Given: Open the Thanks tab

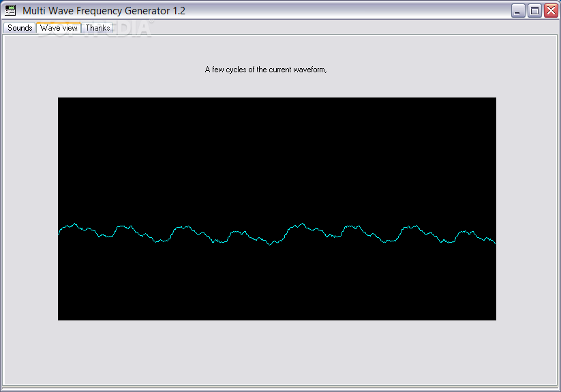Looking at the screenshot, I should pos(97,28).
